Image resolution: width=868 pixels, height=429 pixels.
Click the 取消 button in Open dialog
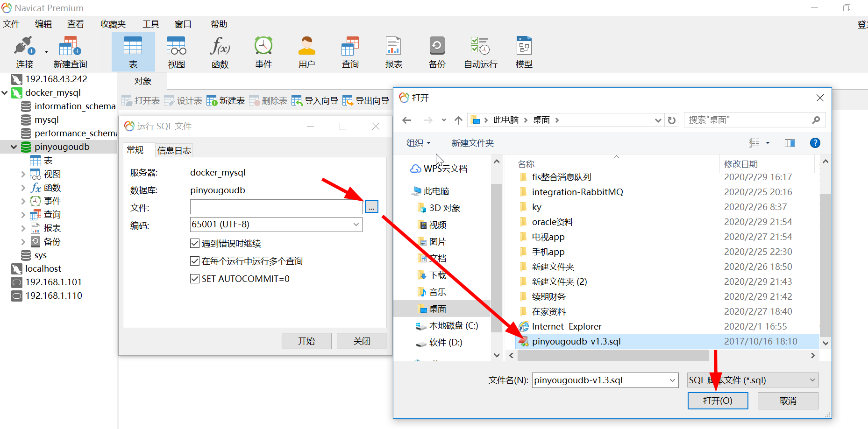[788, 401]
